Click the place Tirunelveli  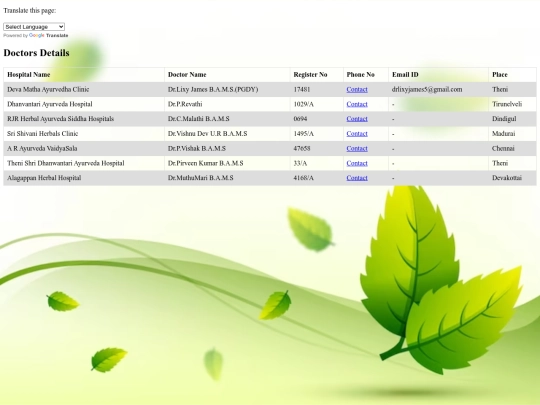click(507, 104)
